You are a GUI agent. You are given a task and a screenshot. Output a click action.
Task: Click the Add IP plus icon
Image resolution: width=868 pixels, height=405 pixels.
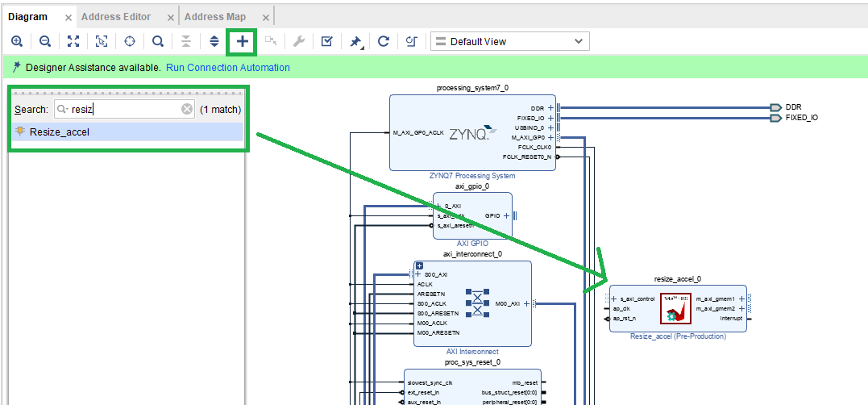pos(243,42)
